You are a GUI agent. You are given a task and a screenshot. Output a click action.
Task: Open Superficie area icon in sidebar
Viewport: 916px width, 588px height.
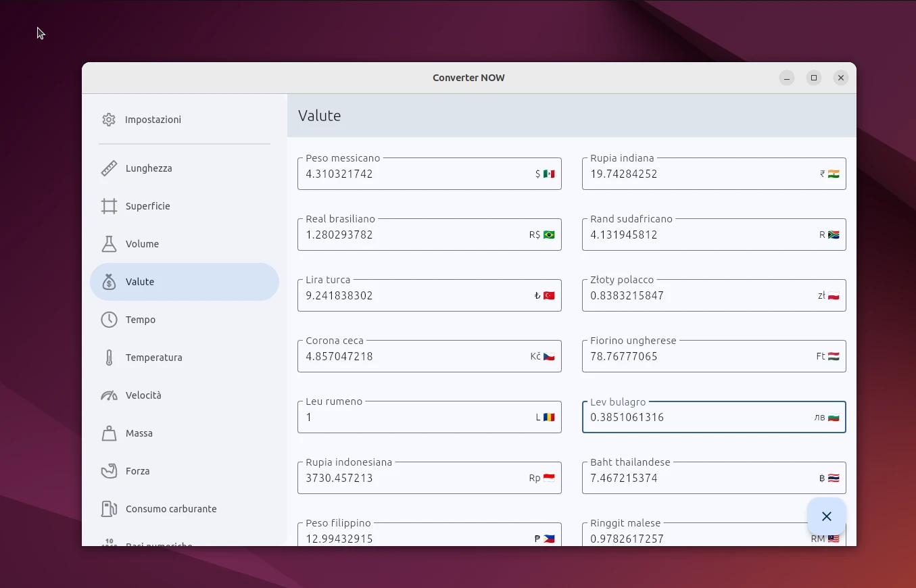[109, 206]
